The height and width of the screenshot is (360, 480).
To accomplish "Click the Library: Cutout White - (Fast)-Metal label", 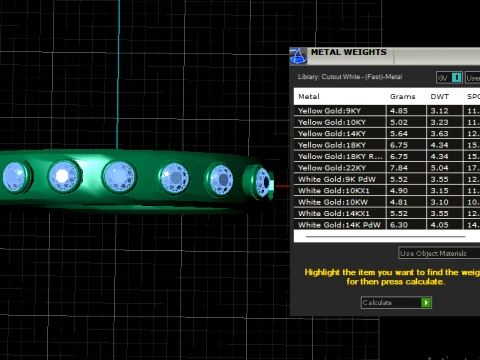I will 350,77.
